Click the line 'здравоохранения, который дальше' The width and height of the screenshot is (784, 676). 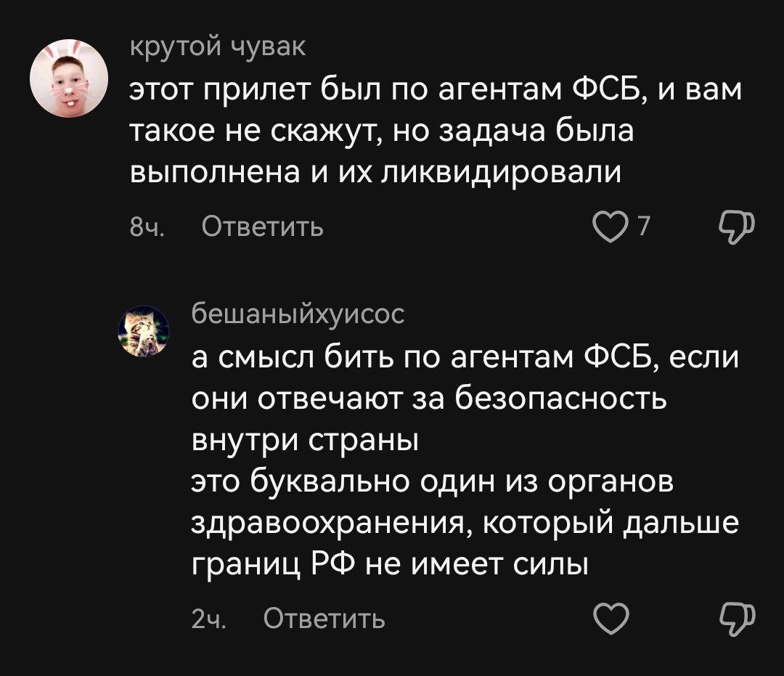click(x=465, y=521)
